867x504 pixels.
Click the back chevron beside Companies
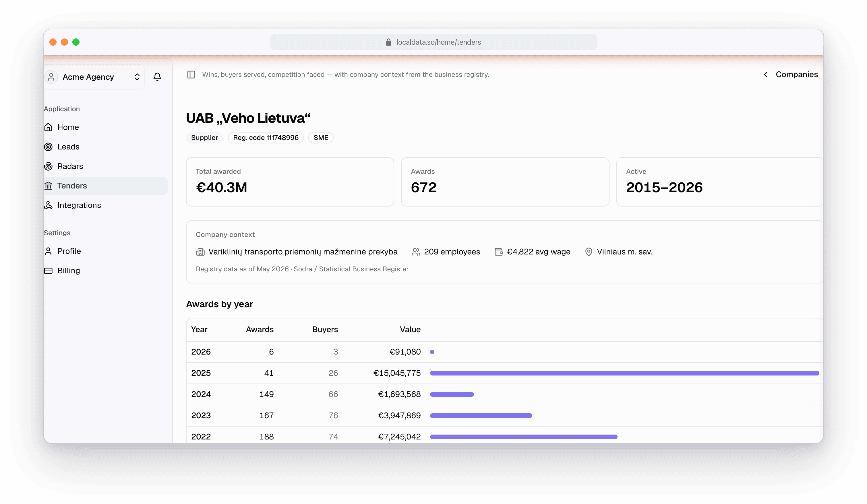(766, 75)
